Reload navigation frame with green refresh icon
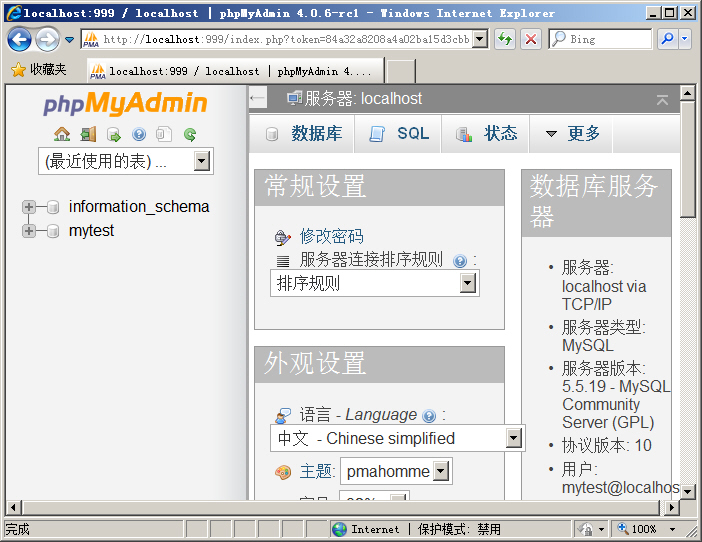Screen dimensions: 702x542 click(x=190, y=134)
